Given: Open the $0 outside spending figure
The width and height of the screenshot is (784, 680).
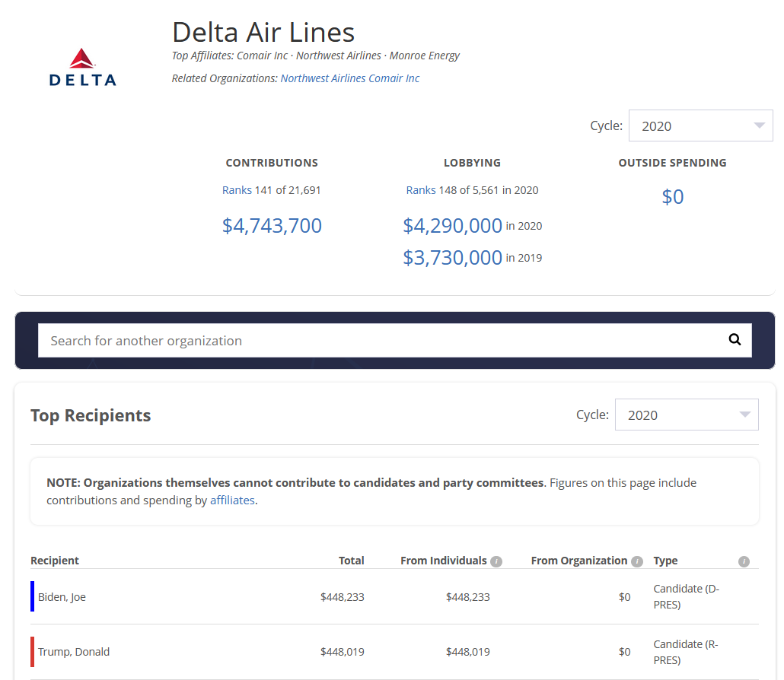Looking at the screenshot, I should [673, 197].
